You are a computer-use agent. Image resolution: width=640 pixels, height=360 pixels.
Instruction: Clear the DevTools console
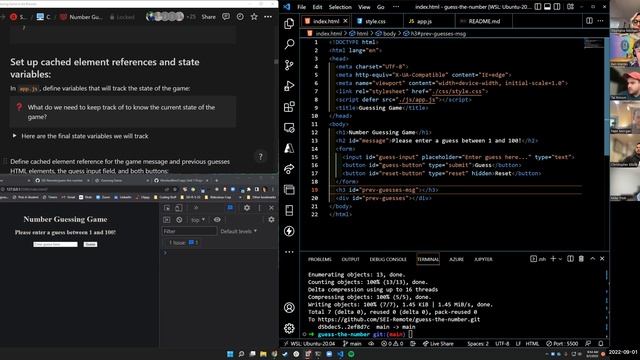[x=179, y=220]
